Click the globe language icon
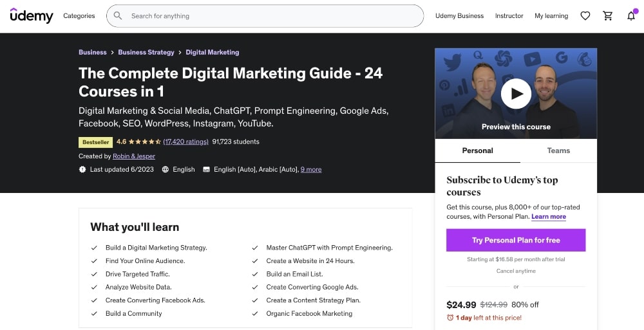The height and width of the screenshot is (330, 644). 166,170
